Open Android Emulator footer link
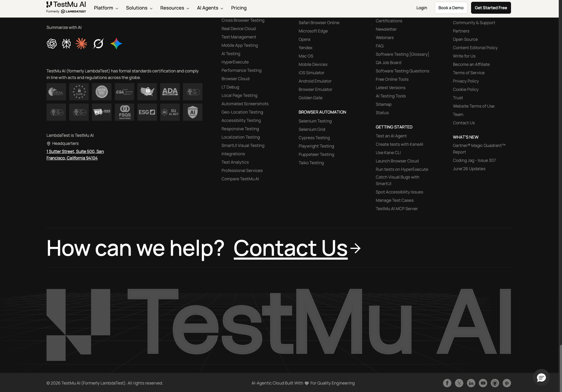562x392 pixels. [x=315, y=81]
